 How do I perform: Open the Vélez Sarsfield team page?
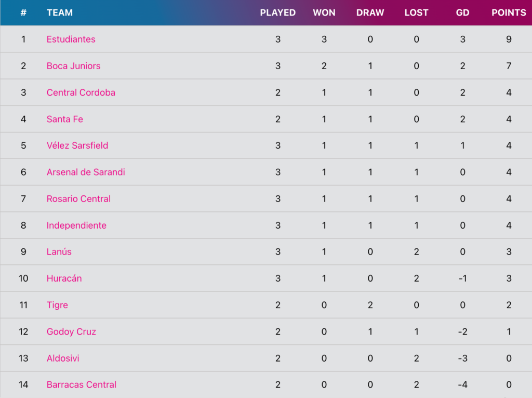click(x=77, y=145)
